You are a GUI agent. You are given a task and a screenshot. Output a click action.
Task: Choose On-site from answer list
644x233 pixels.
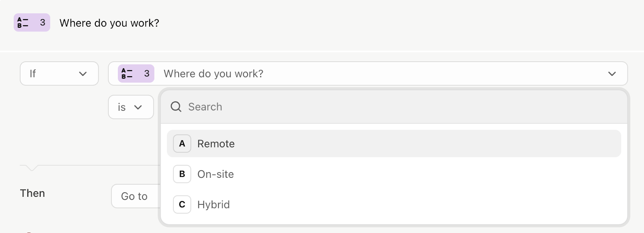pos(394,174)
